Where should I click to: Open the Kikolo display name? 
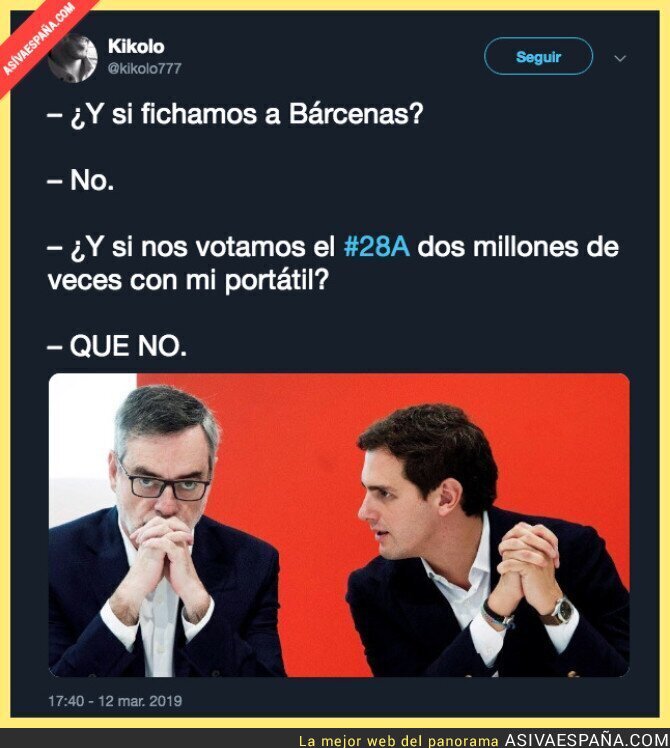tap(136, 46)
